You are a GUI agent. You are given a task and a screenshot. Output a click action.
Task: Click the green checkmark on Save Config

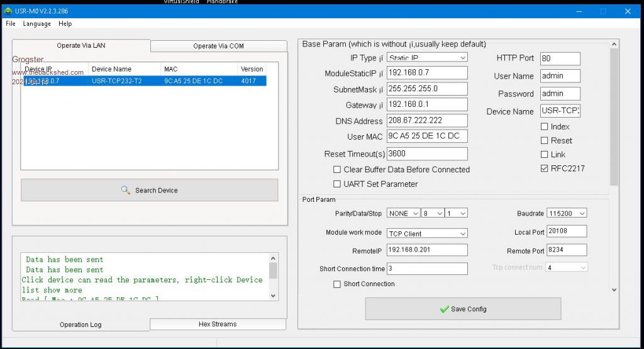(444, 309)
